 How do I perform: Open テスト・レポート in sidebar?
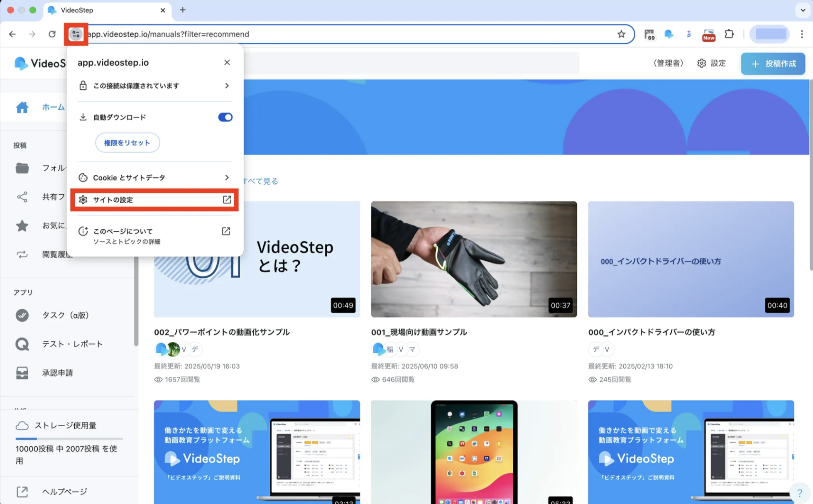[72, 344]
